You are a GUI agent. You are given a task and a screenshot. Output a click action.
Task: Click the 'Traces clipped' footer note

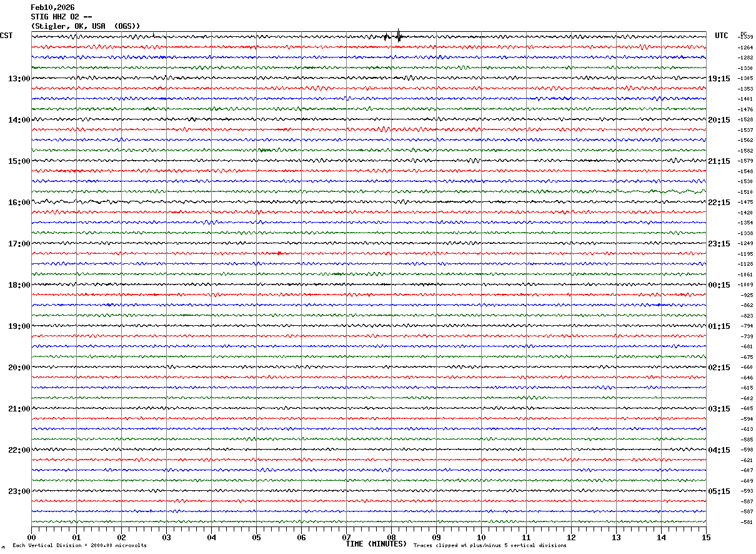(490, 546)
